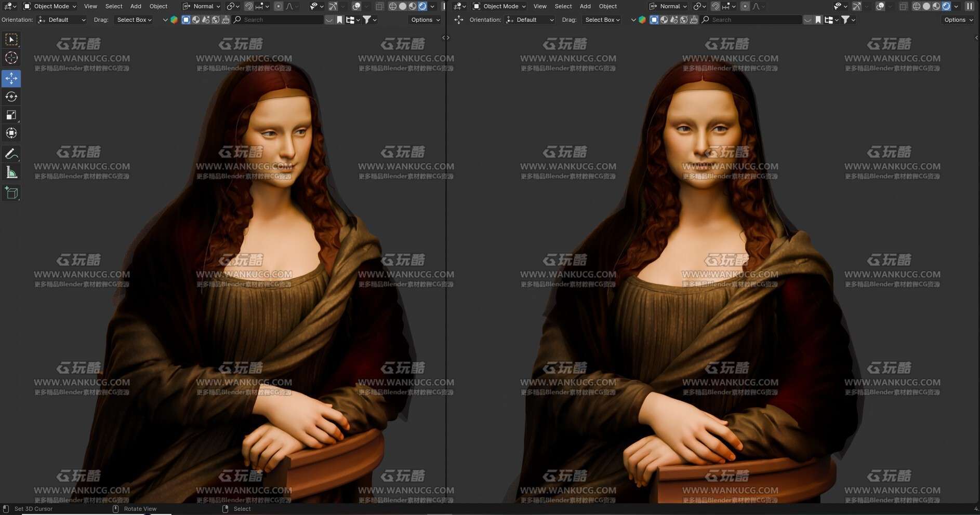The width and height of the screenshot is (980, 515).
Task: Open Drag Select Box dropdown, right viewport
Action: (x=602, y=20)
